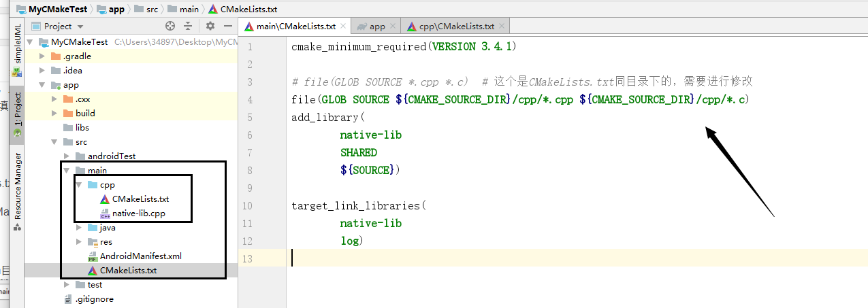Viewport: 868px width, 308px height.
Task: Close the app editor tab
Action: click(x=392, y=27)
